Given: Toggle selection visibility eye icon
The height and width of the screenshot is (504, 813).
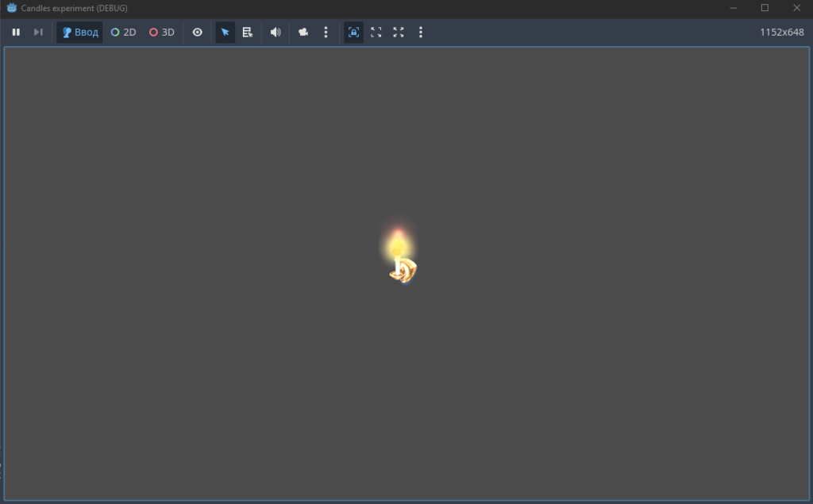Looking at the screenshot, I should [x=198, y=33].
